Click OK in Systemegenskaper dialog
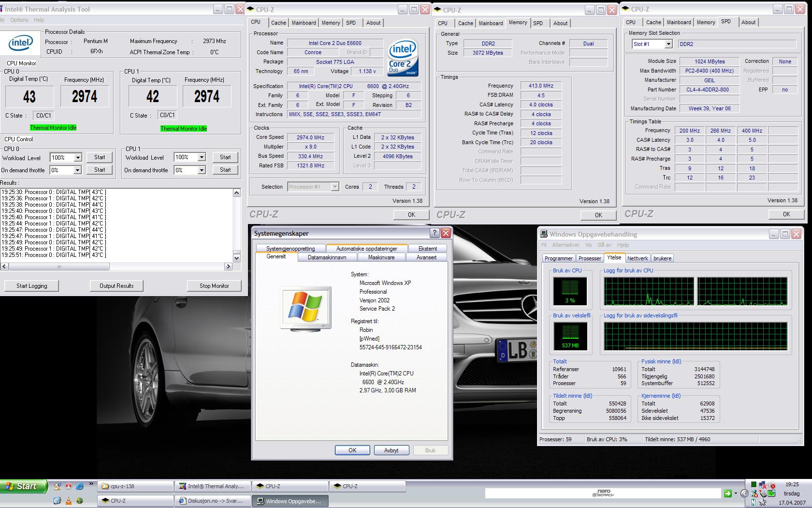This screenshot has width=812, height=508. click(352, 450)
